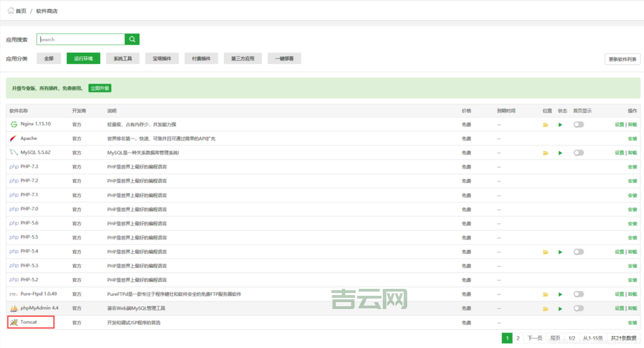The image size is (644, 348).
Task: Click 更新软件列表 button
Action: coord(622,59)
